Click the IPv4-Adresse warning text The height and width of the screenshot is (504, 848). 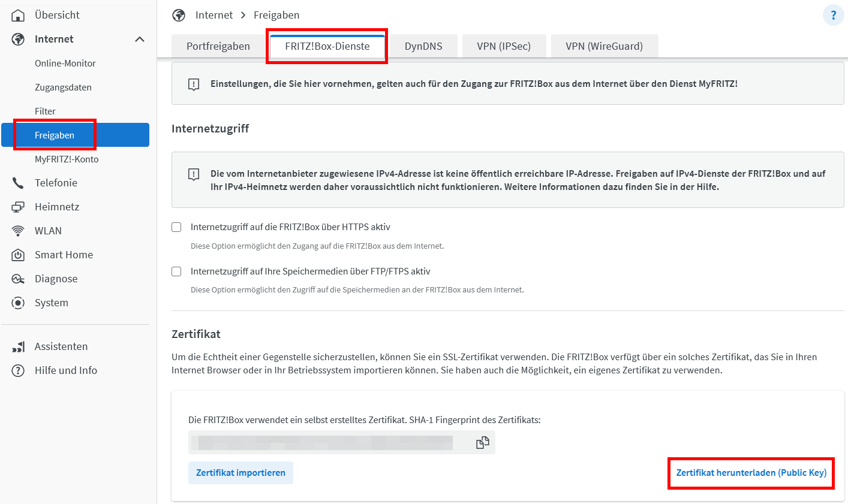tap(518, 180)
